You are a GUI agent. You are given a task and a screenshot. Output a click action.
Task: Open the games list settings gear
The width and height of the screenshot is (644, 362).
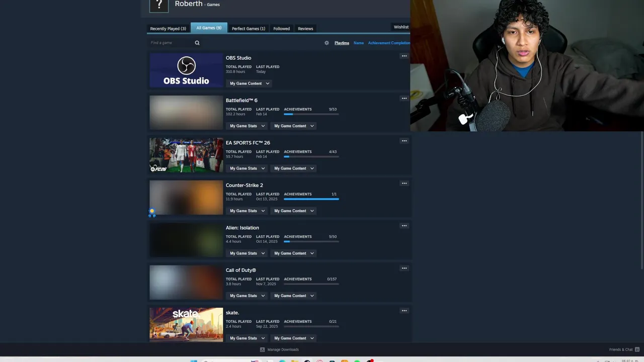(x=327, y=43)
